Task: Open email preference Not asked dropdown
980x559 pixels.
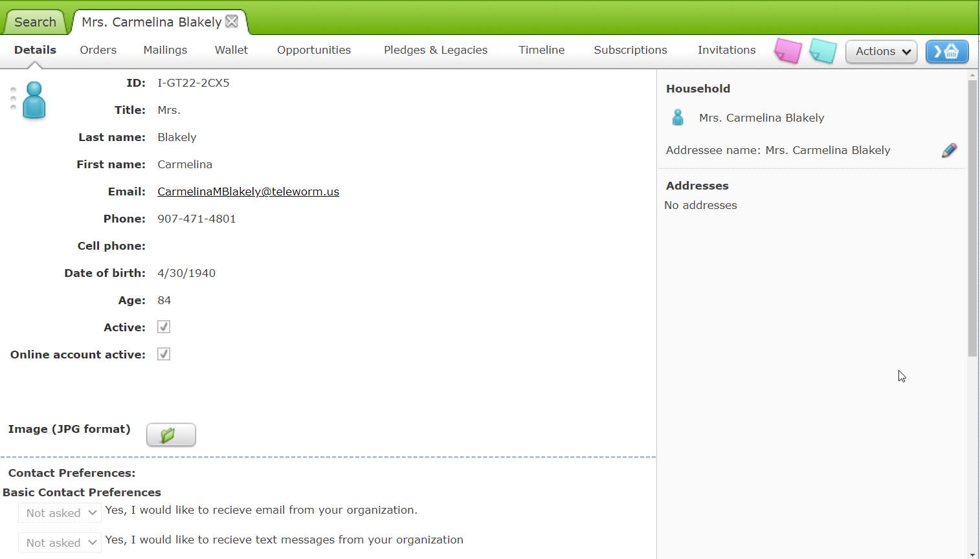Action: [60, 513]
